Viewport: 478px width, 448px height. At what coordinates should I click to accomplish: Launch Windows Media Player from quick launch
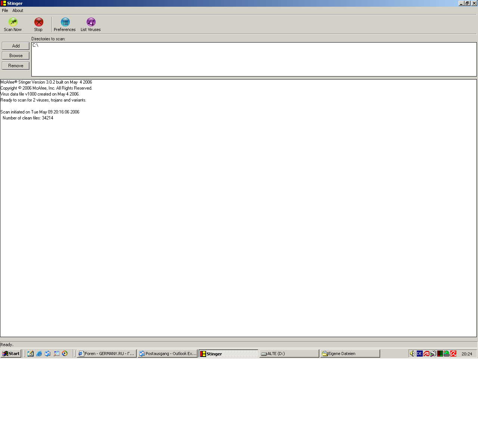coord(65,354)
